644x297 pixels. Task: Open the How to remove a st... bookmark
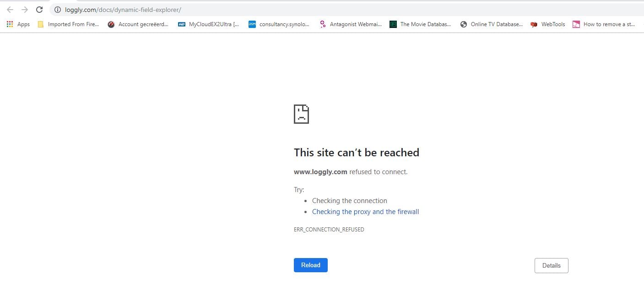tap(604, 24)
